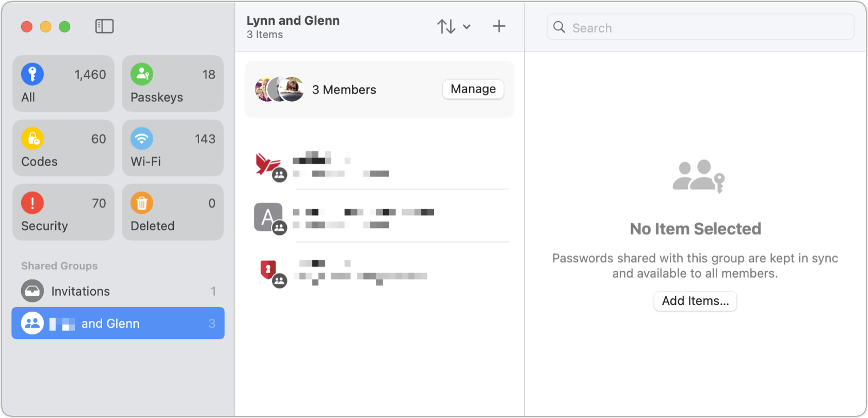
Task: Click the '3 Items' count text
Action: [265, 35]
